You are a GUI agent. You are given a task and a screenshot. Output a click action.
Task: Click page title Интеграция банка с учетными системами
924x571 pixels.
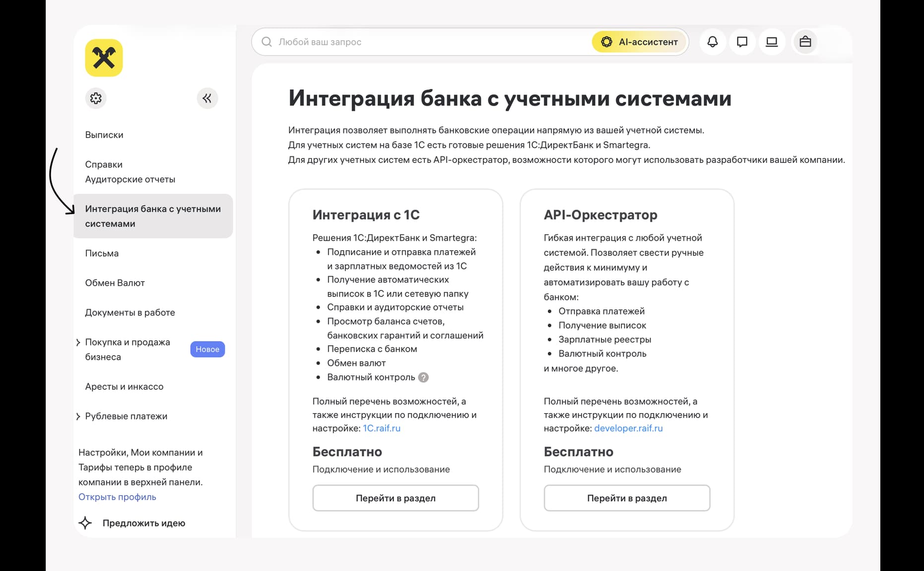510,98
